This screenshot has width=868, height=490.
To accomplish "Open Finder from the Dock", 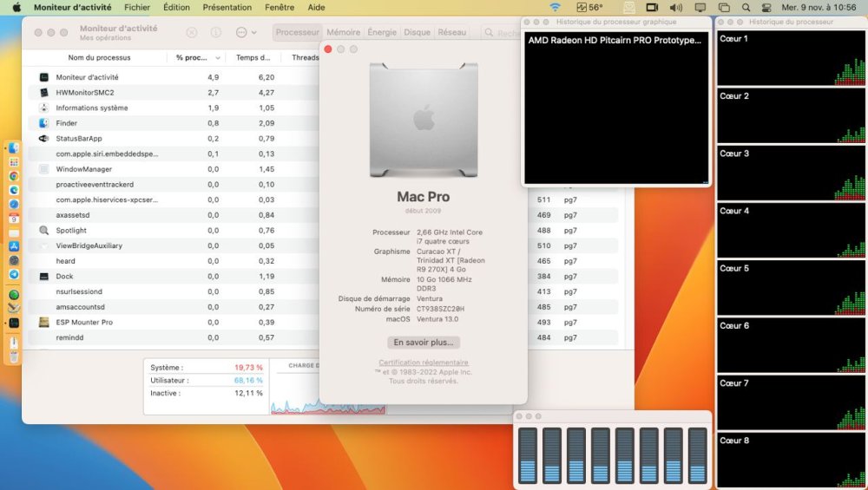I will 14,148.
